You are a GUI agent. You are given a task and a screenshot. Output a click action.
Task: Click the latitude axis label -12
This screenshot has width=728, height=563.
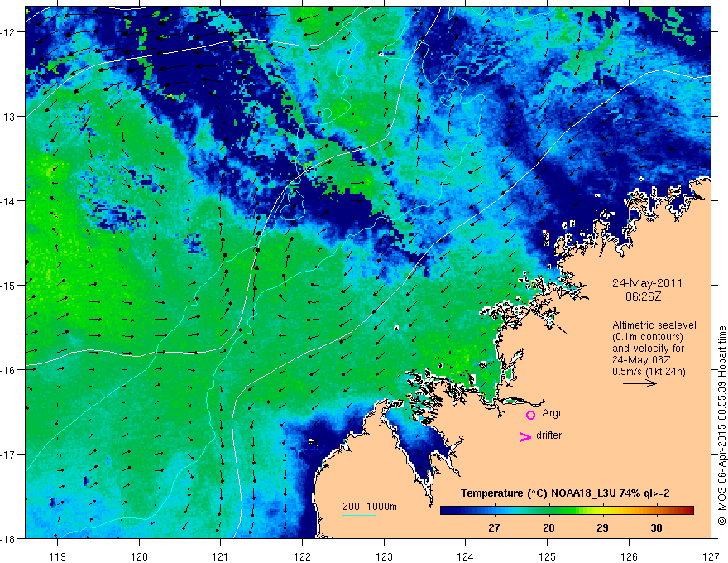8,32
